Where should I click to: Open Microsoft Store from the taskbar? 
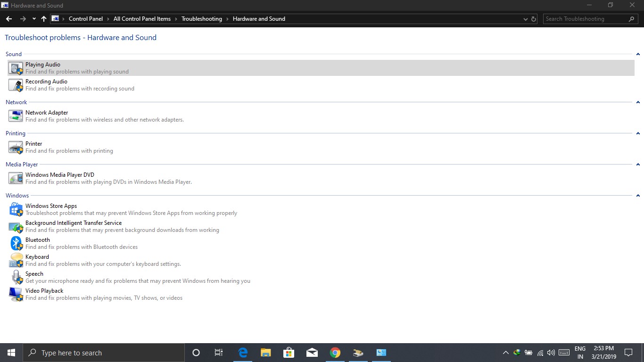[x=289, y=353]
